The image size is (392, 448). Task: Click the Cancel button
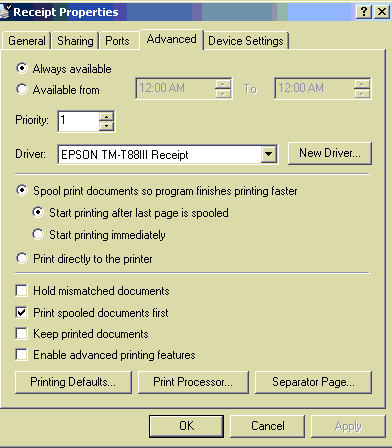coord(267,426)
